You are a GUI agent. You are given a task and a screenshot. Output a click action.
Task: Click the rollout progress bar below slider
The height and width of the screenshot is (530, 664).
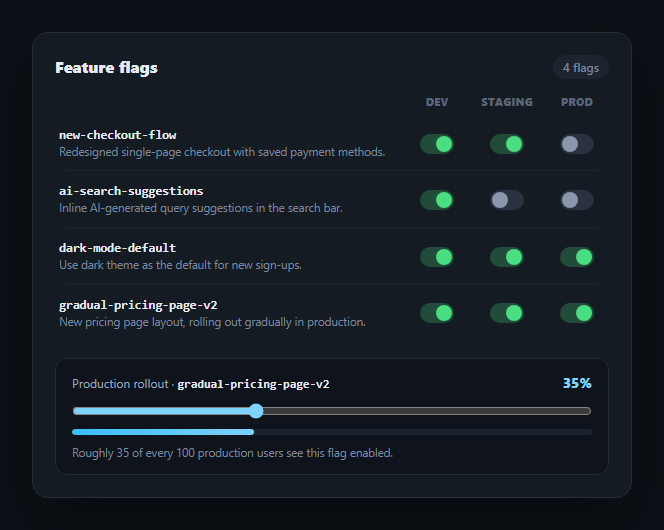[332, 432]
